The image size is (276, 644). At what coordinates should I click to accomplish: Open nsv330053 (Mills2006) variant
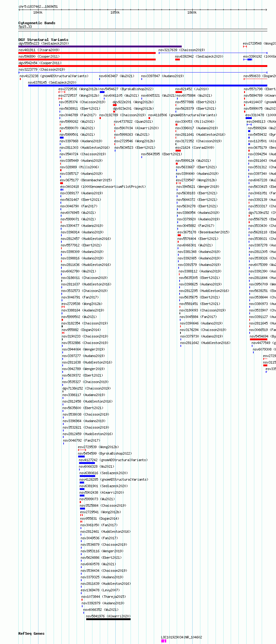(x=195, y=121)
